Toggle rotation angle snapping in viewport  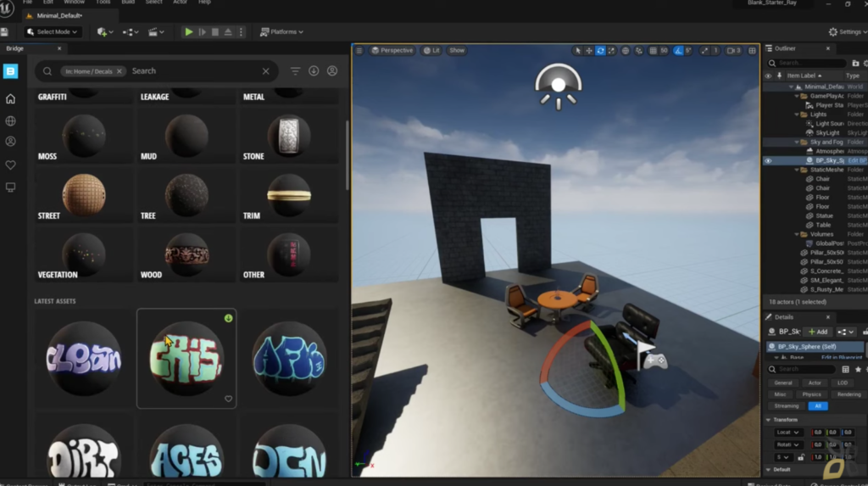(678, 50)
